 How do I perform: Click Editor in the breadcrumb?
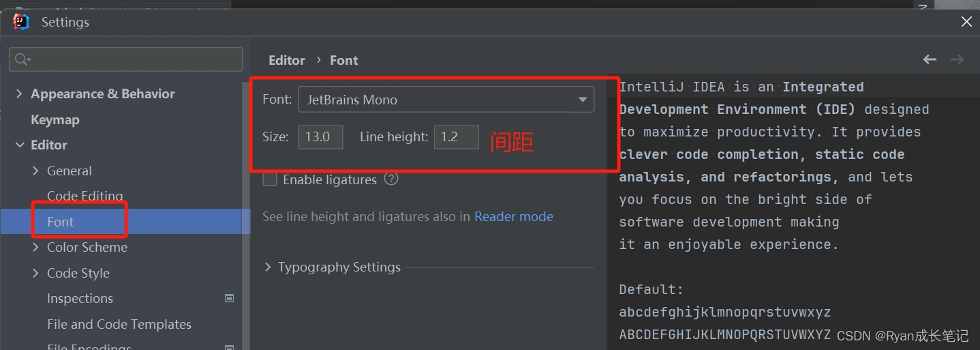pyautogui.click(x=287, y=60)
